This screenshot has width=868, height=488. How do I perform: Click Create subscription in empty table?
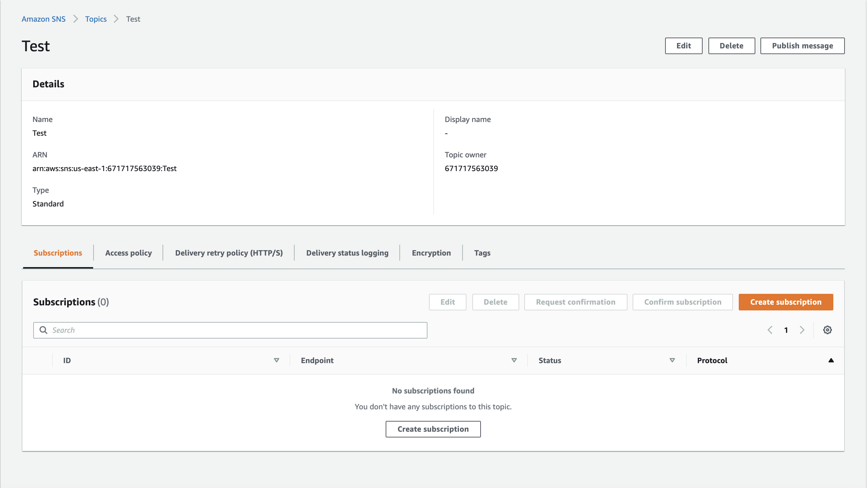tap(433, 429)
